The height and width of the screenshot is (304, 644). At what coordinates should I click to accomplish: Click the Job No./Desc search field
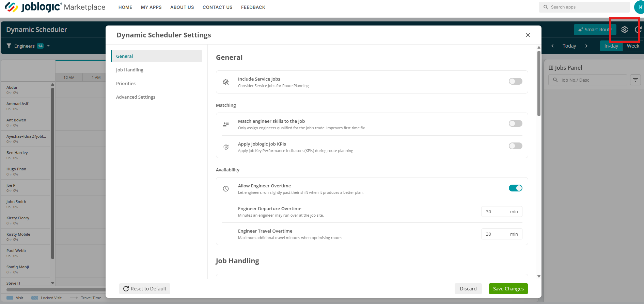tap(588, 80)
